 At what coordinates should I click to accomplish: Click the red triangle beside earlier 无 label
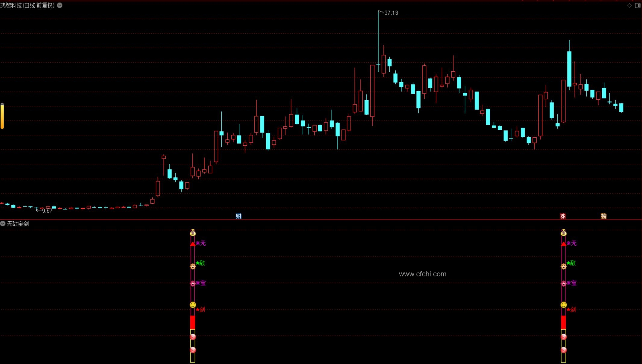pos(193,244)
